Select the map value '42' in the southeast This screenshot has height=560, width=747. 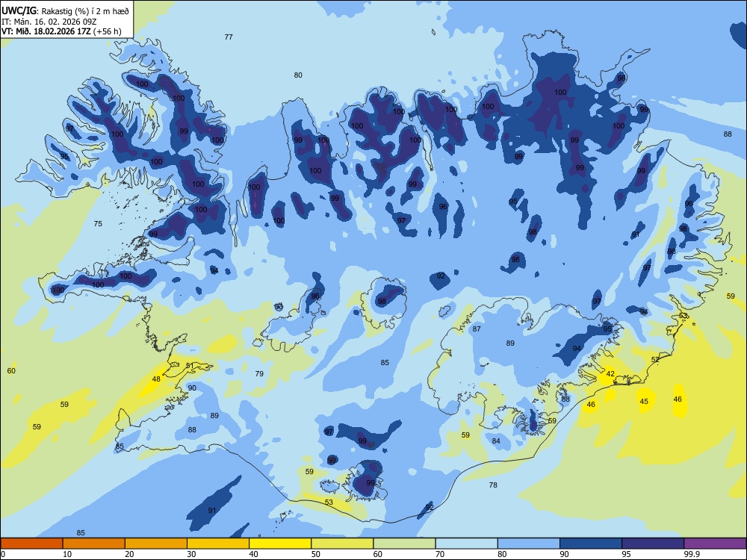click(x=610, y=374)
